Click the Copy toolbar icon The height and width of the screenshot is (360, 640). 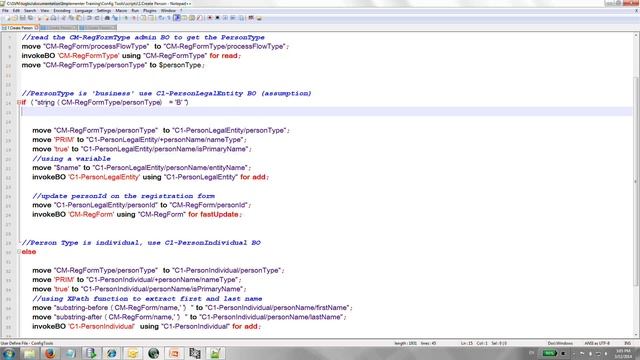71,18
